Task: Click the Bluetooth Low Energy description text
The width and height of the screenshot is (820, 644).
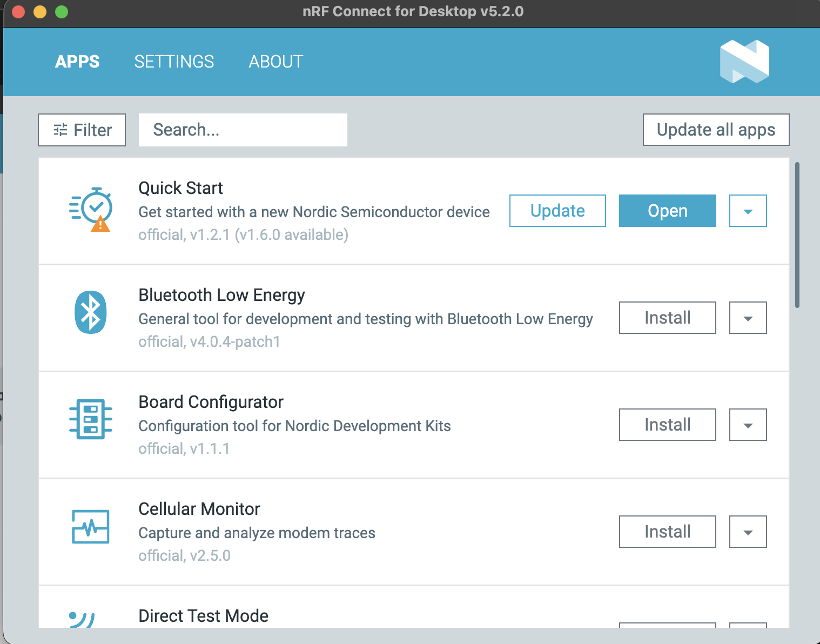Action: pyautogui.click(x=366, y=319)
